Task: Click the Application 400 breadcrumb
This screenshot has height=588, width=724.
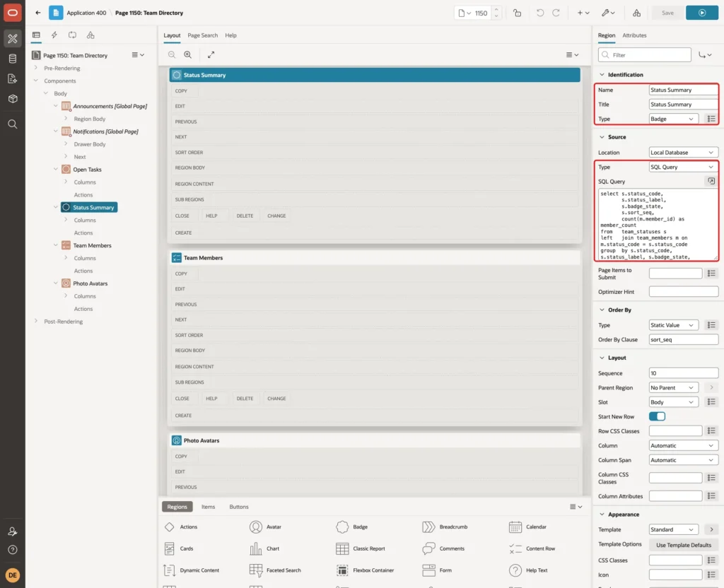Action: point(86,13)
